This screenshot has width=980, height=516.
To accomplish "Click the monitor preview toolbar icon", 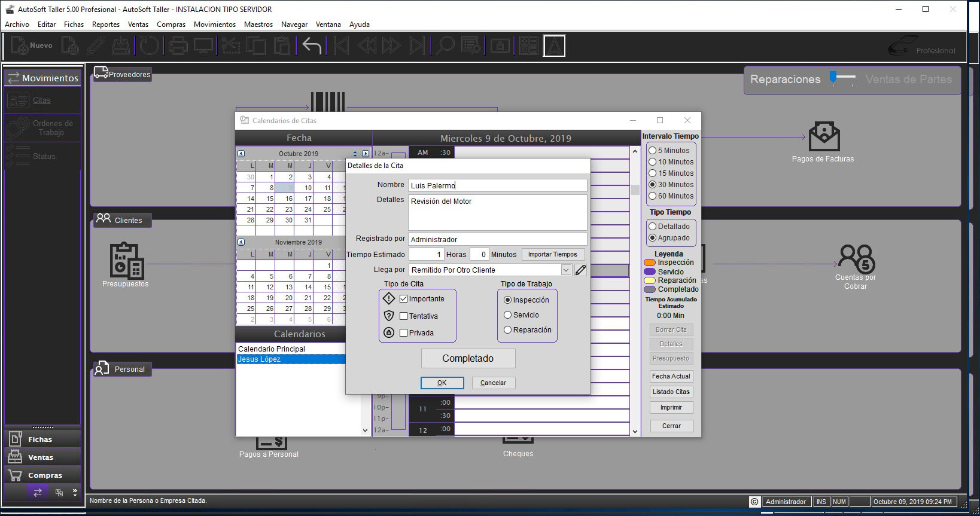I will pos(203,45).
